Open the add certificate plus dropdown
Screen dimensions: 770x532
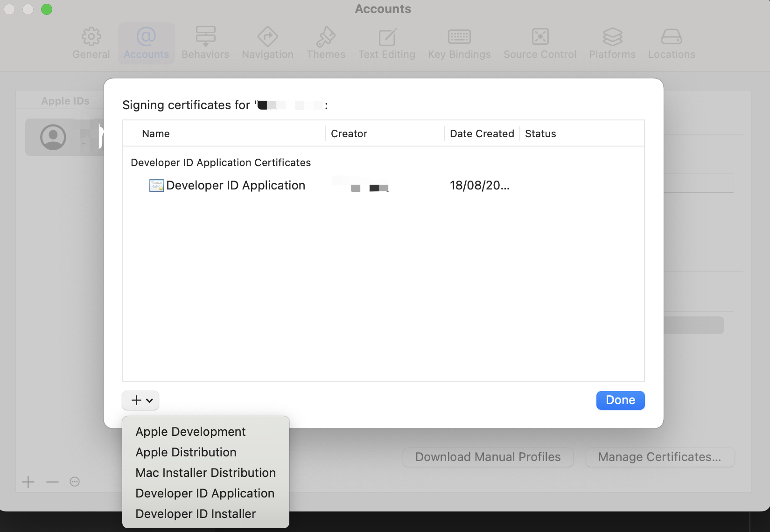pyautogui.click(x=140, y=400)
